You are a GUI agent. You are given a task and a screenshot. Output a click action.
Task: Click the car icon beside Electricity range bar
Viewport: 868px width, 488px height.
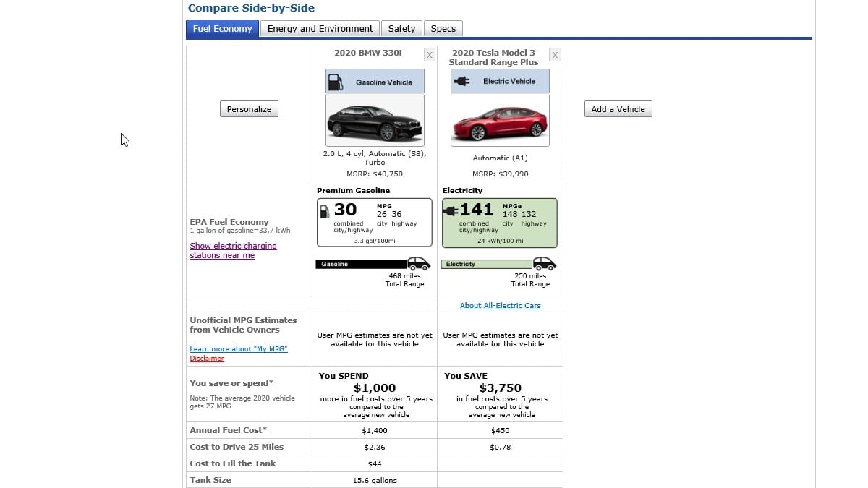(544, 264)
